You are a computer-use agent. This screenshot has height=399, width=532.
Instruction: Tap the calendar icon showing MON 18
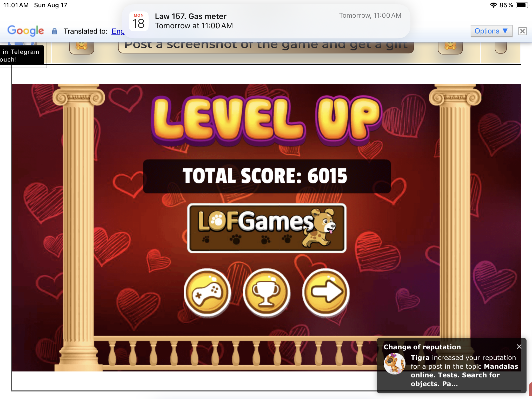pos(138,21)
